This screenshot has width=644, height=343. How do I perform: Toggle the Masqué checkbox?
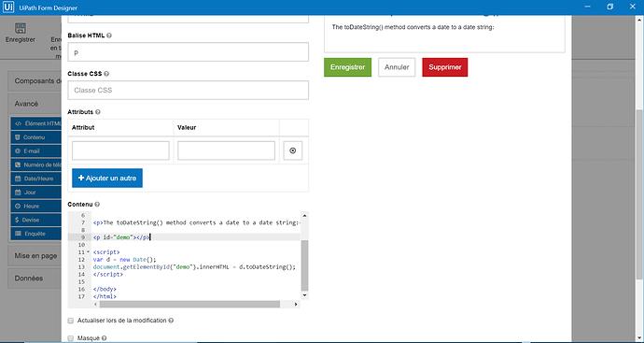pos(71,338)
